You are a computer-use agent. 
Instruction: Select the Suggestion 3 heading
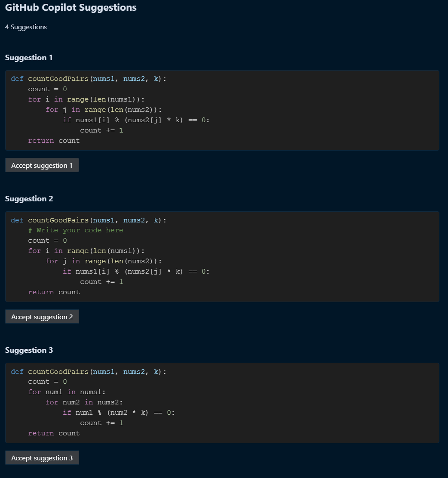pyautogui.click(x=29, y=350)
